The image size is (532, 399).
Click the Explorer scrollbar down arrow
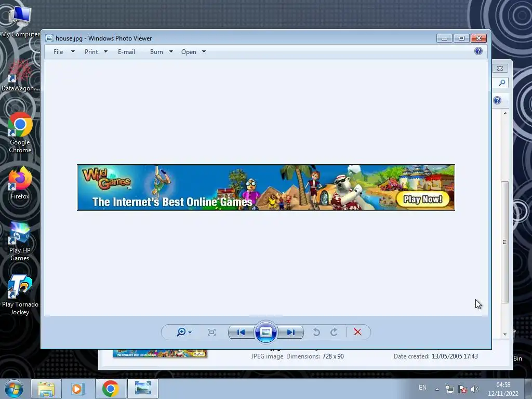[x=505, y=334]
